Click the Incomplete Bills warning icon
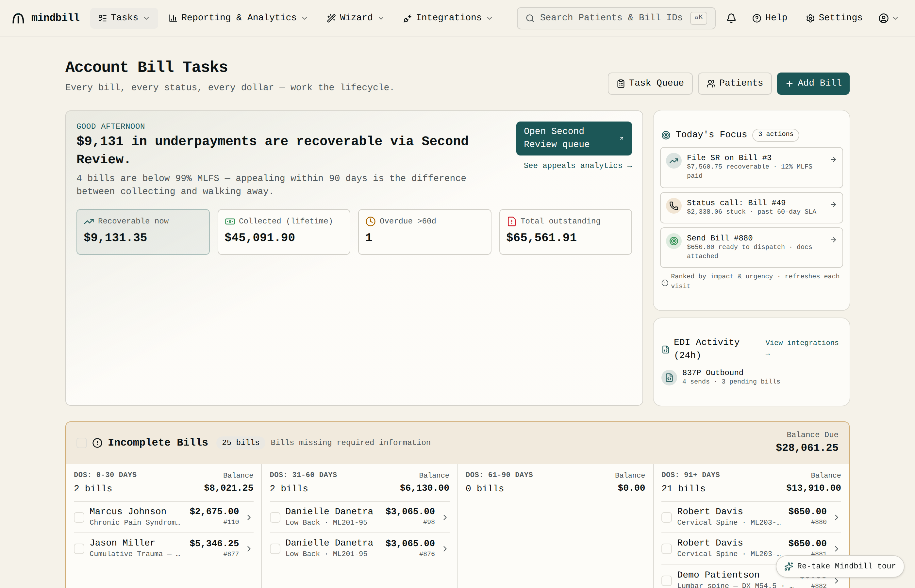This screenshot has width=915, height=588. pos(97,443)
